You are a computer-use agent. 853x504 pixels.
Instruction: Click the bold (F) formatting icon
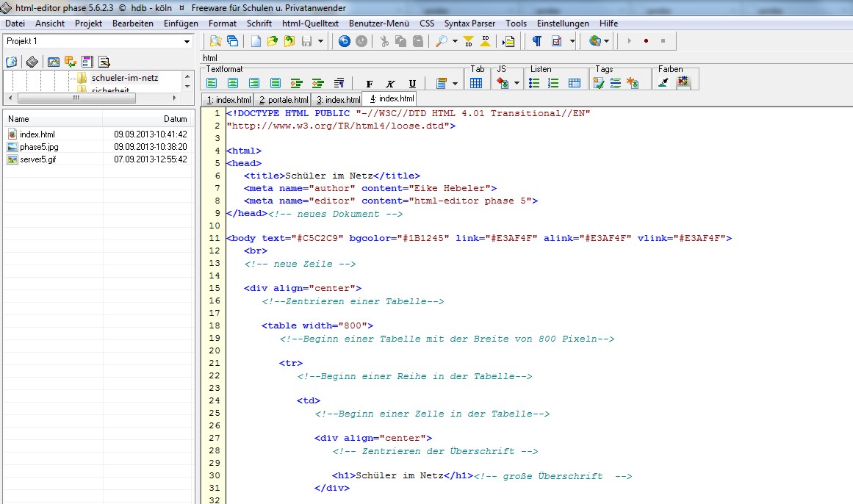pyautogui.click(x=370, y=84)
